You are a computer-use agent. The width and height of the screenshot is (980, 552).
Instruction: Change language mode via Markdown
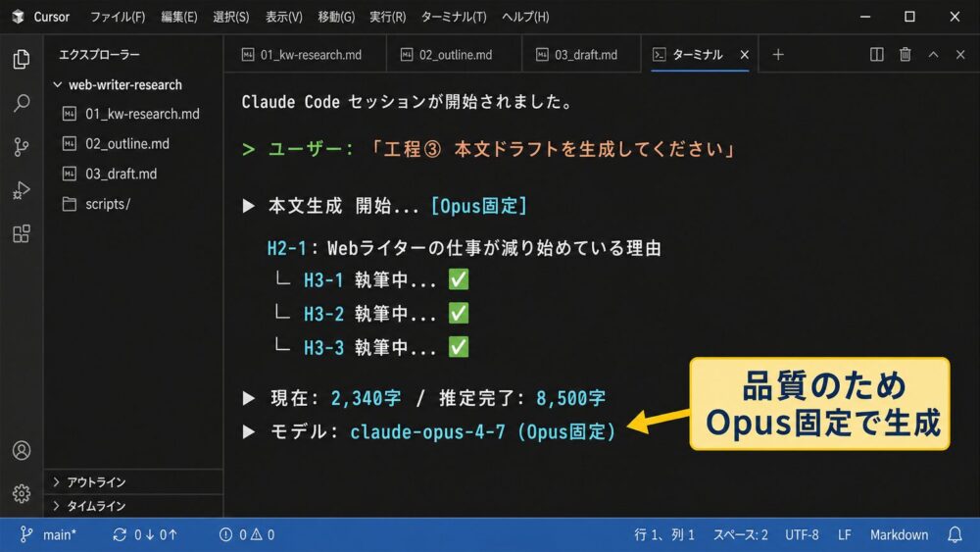899,534
